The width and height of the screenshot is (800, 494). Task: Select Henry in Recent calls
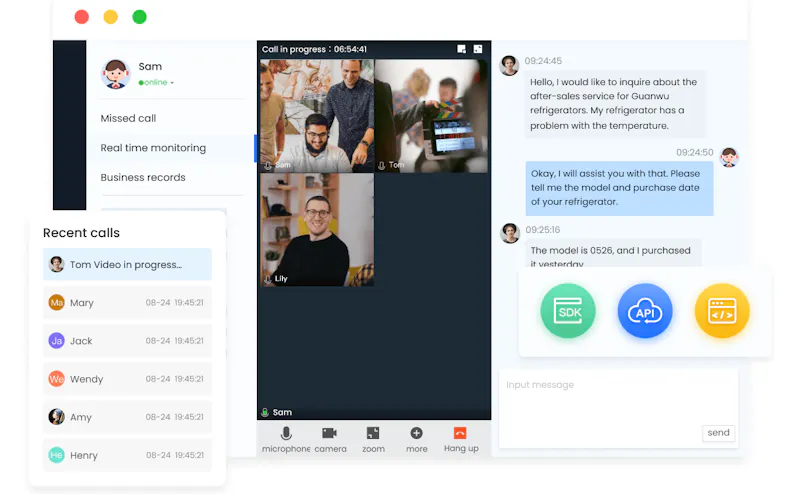(x=127, y=455)
